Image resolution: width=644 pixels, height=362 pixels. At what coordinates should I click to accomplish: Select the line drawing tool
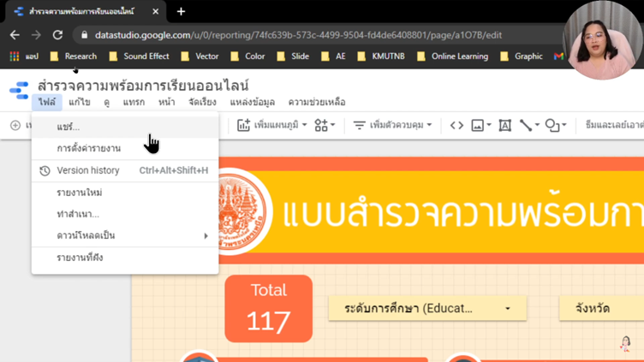[527, 126]
